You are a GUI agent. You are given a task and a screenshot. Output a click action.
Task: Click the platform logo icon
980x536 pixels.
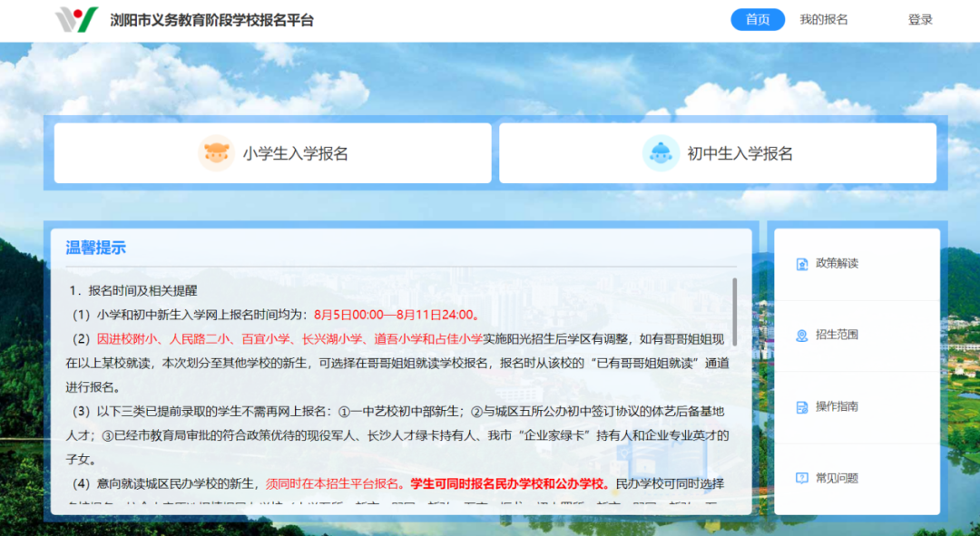click(x=77, y=19)
